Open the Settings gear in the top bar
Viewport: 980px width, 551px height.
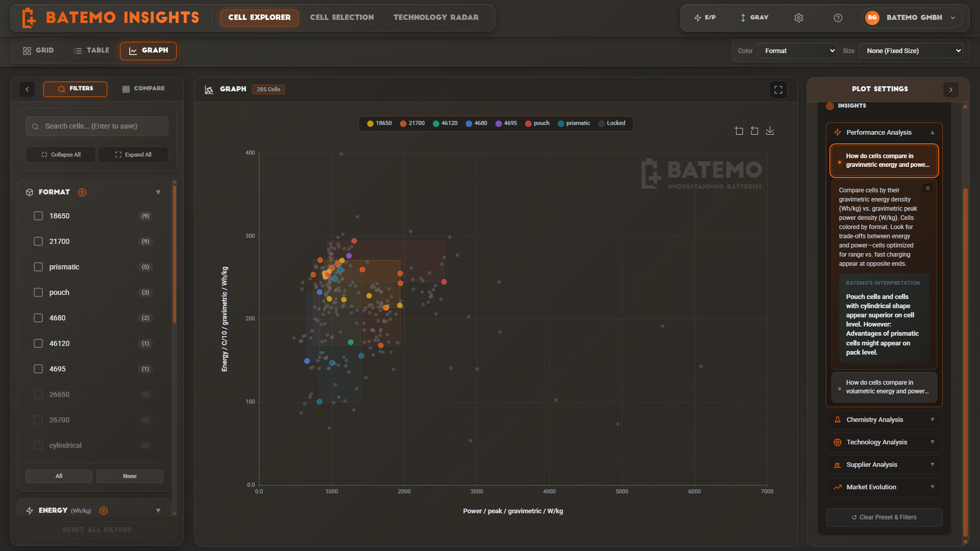click(798, 17)
